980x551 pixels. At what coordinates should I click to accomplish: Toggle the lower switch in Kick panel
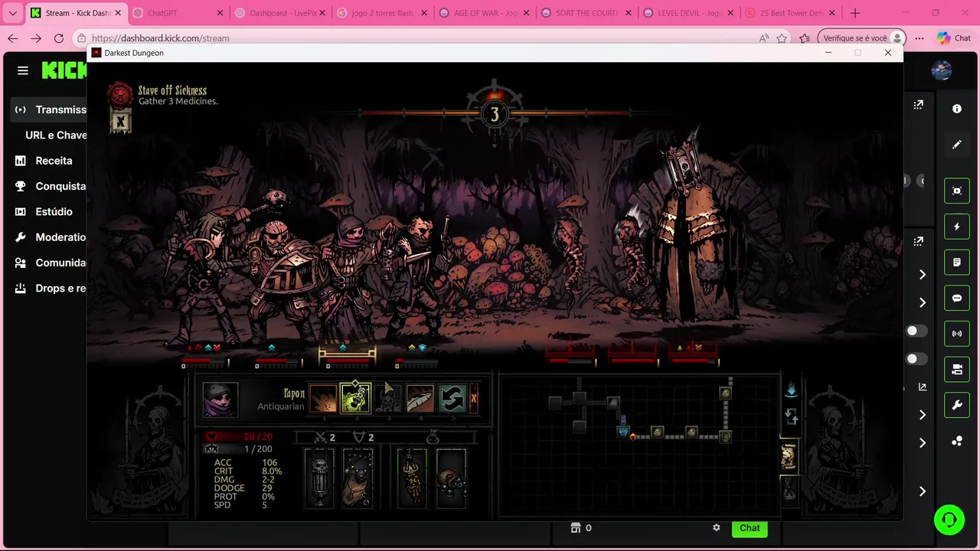pos(916,359)
